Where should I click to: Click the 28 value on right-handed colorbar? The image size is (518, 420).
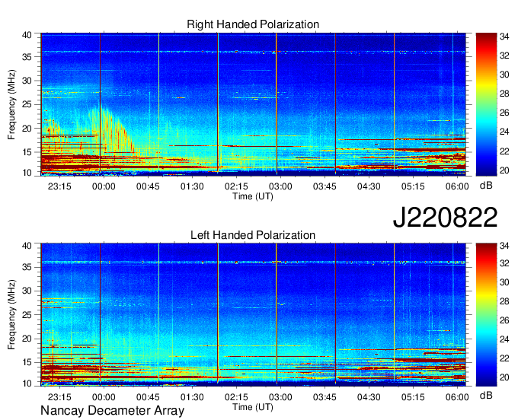(x=504, y=94)
